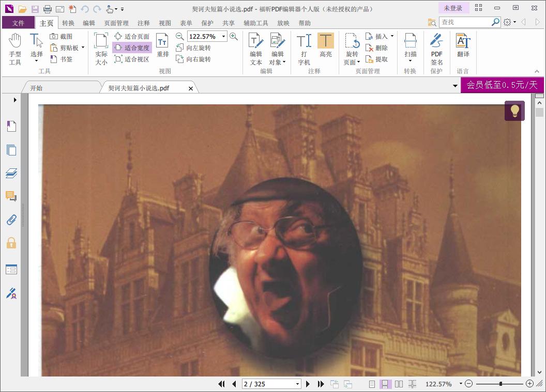Click the Find search input field
The height and width of the screenshot is (392, 546).
[464, 22]
